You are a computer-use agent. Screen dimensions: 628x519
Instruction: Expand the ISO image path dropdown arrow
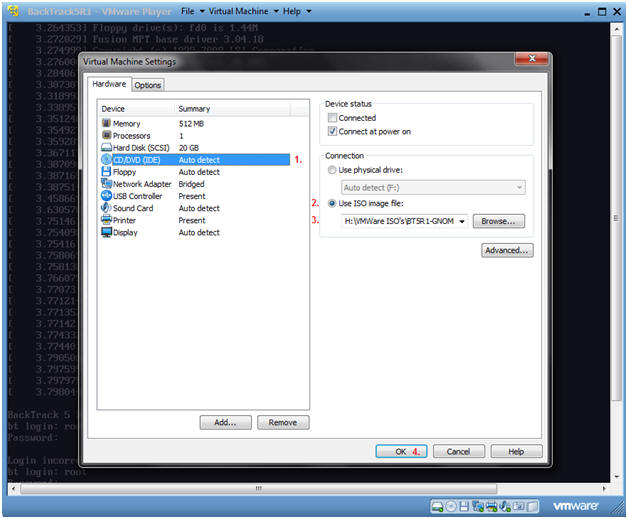click(461, 221)
